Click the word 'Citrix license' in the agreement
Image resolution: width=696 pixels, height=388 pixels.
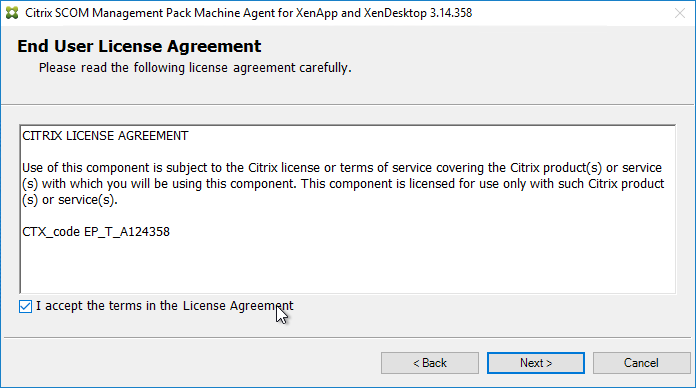[x=284, y=168]
